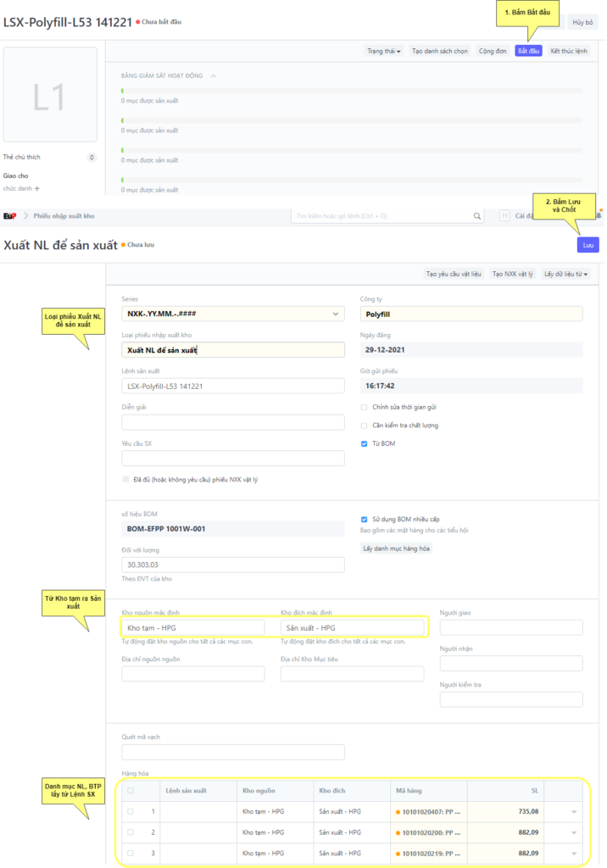
Task: Open row 1 edit arrow in items table
Action: click(x=573, y=812)
